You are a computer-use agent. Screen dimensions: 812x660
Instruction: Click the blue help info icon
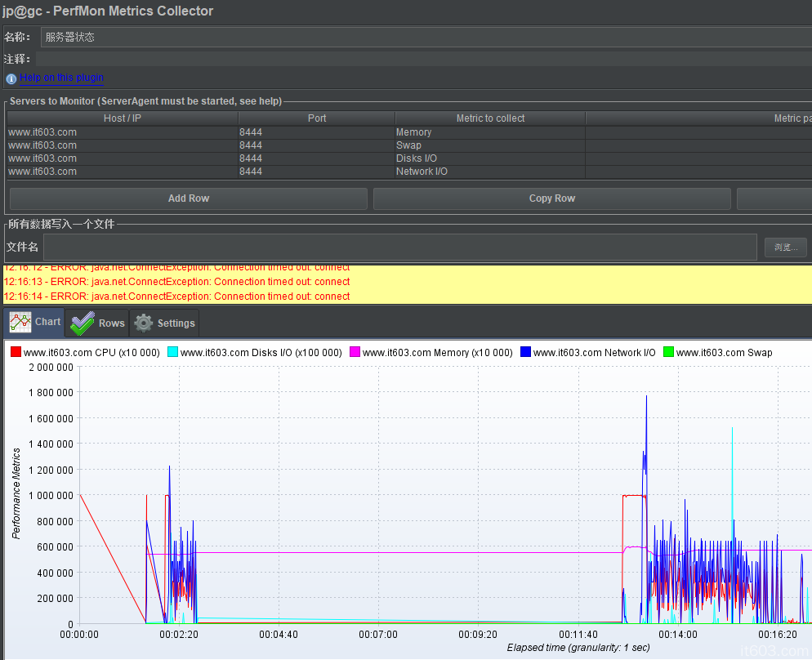coord(11,78)
